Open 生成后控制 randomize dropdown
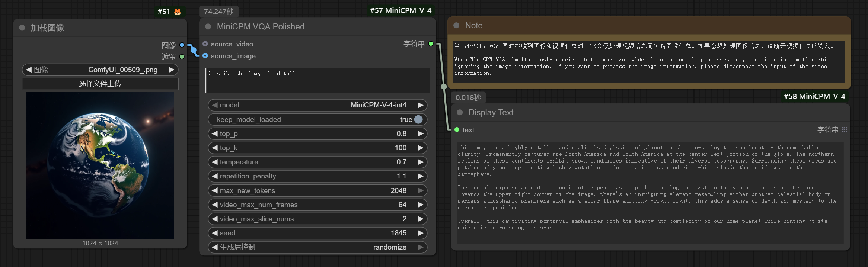The width and height of the screenshot is (868, 267). [x=317, y=247]
